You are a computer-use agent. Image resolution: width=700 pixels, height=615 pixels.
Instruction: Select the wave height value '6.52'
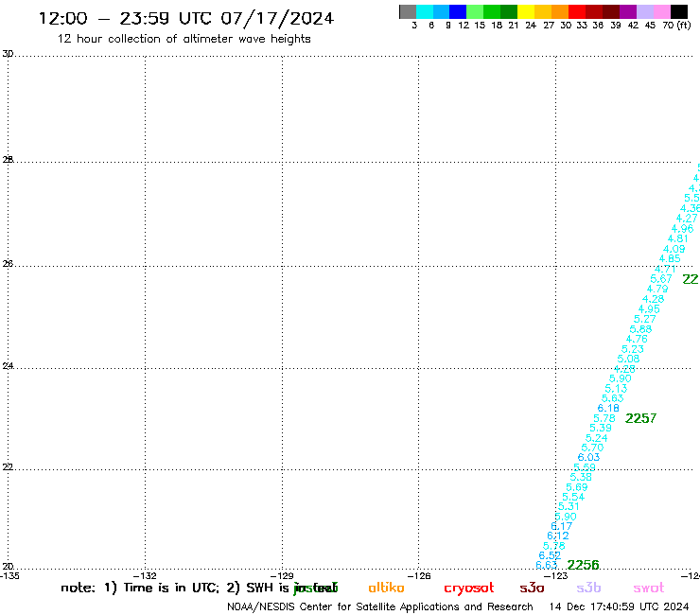pyautogui.click(x=550, y=555)
